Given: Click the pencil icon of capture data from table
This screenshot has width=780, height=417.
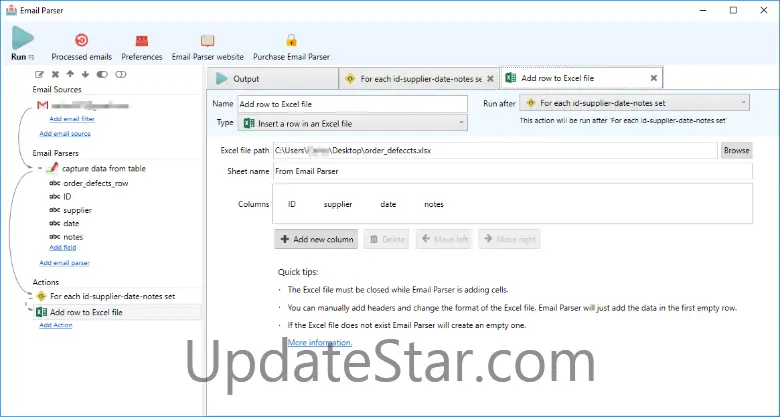Looking at the screenshot, I should pyautogui.click(x=52, y=168).
